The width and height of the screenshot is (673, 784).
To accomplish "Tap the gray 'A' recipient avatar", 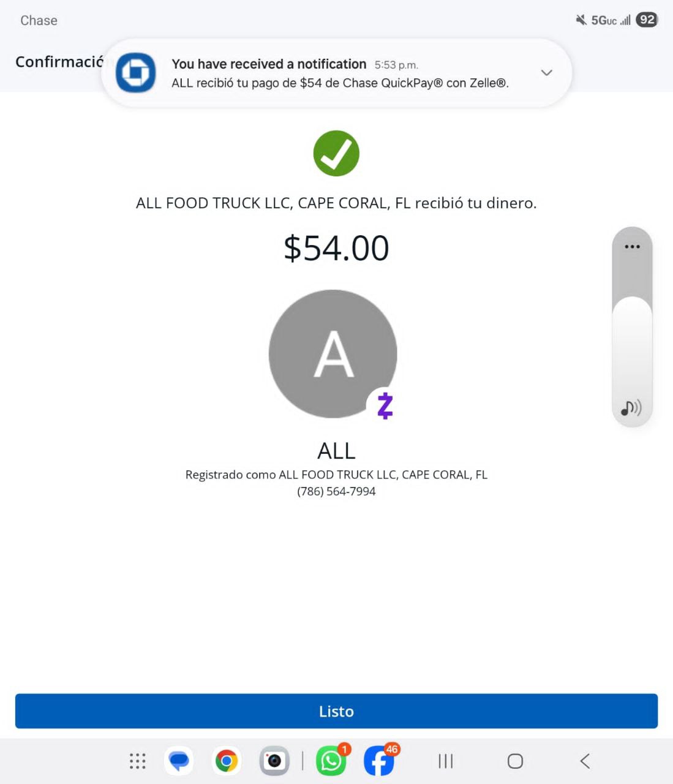I will click(x=333, y=353).
